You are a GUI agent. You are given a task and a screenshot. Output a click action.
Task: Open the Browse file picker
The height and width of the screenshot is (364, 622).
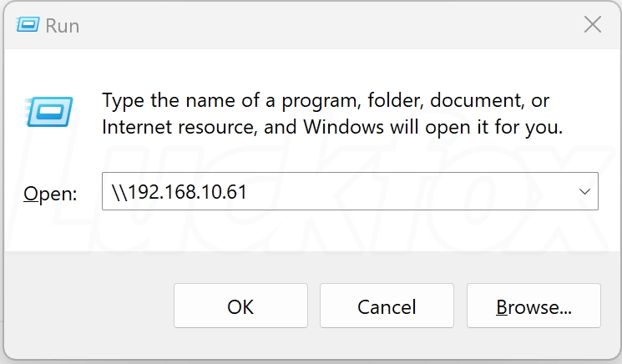click(534, 306)
